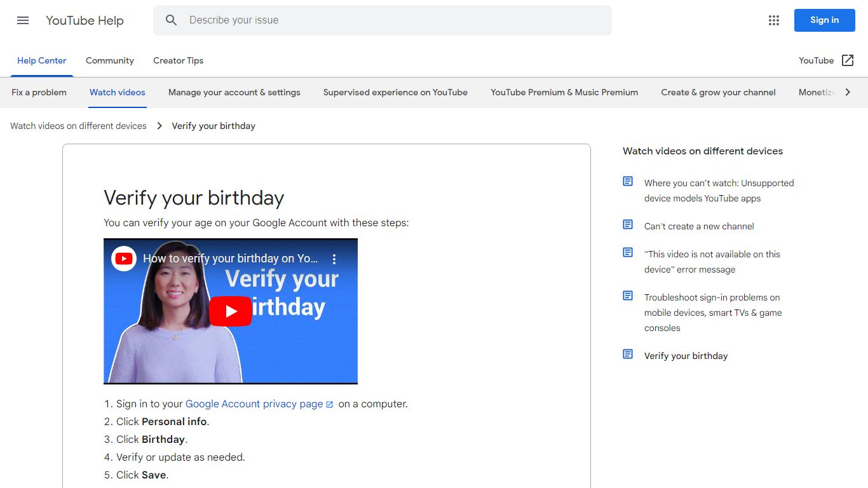Click the step text Click Save
Viewport: 868px width, 488px height.
(x=142, y=475)
